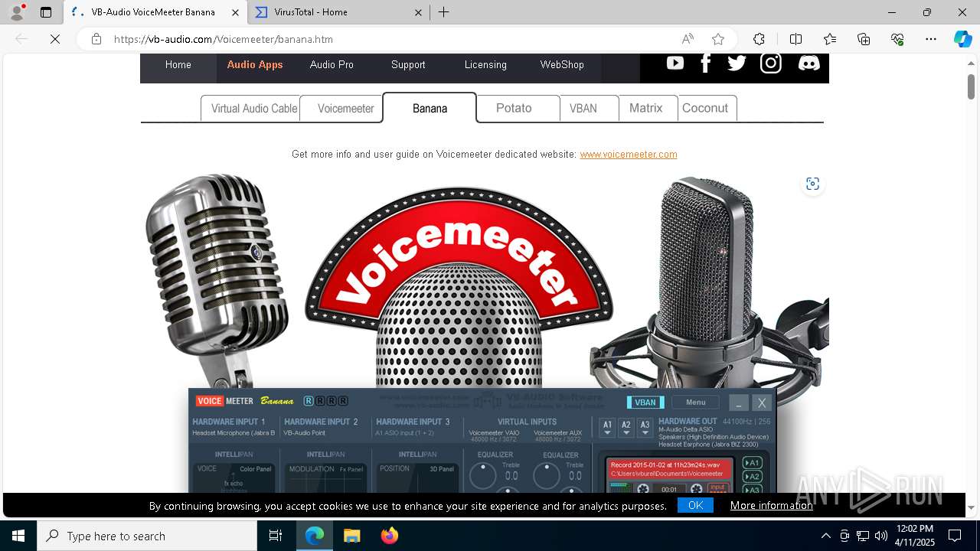The image size is (980, 551).
Task: Open the Instagram social icon
Action: (x=770, y=64)
